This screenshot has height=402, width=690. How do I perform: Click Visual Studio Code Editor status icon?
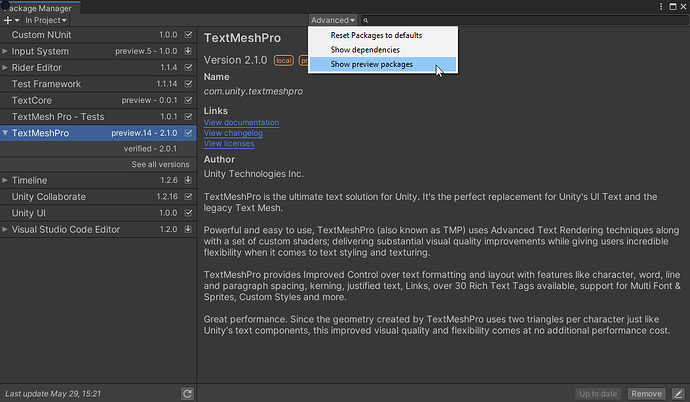click(188, 229)
